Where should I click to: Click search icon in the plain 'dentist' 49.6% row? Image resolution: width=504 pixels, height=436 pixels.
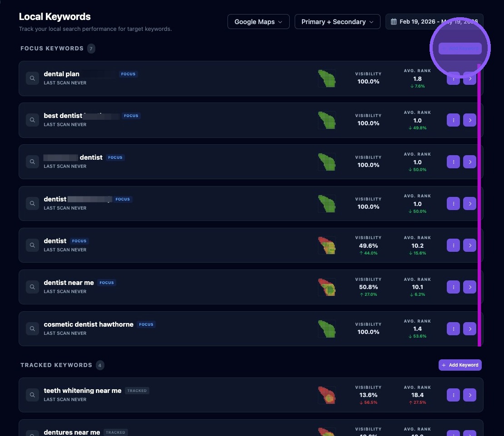[x=32, y=245]
